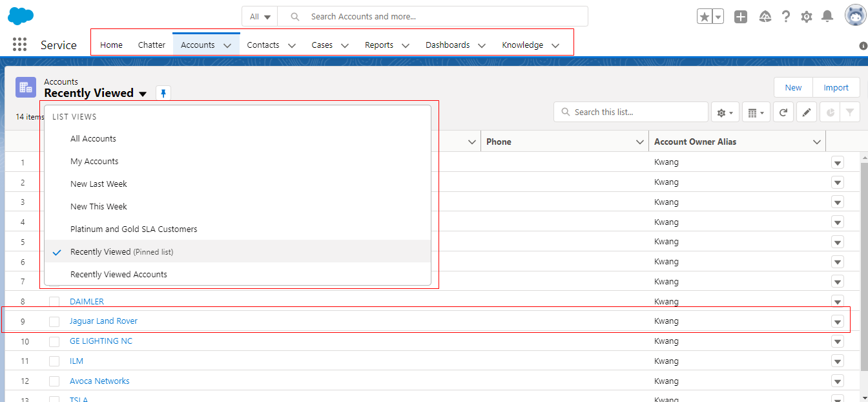
Task: Click the pencil edit list icon
Action: tap(806, 112)
